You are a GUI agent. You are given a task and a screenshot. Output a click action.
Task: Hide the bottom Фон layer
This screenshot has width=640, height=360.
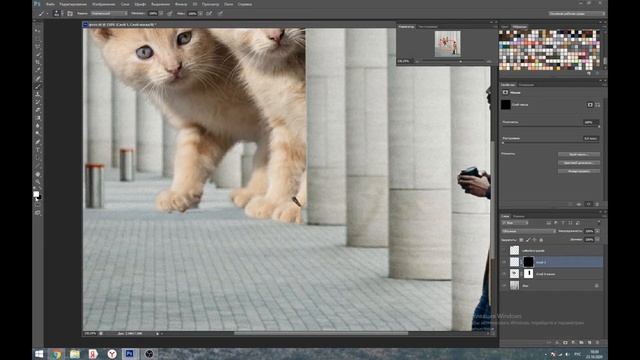[505, 286]
